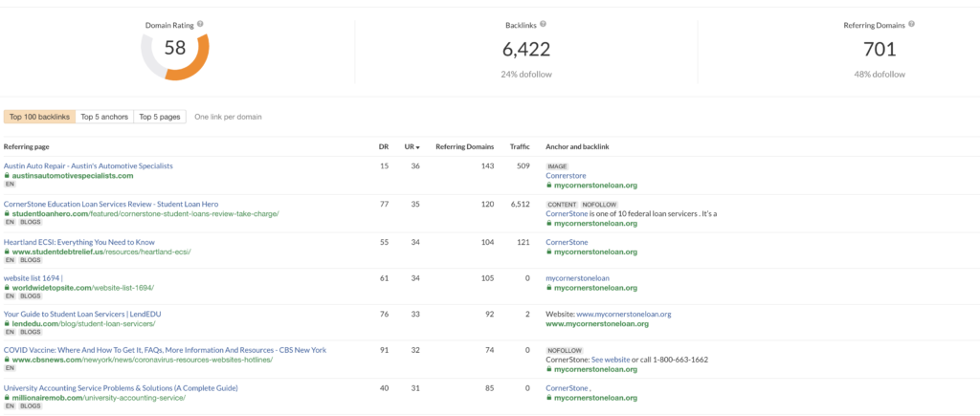Screen dimensions: 980x416
Task: Sort table by DR column header
Action: click(384, 147)
